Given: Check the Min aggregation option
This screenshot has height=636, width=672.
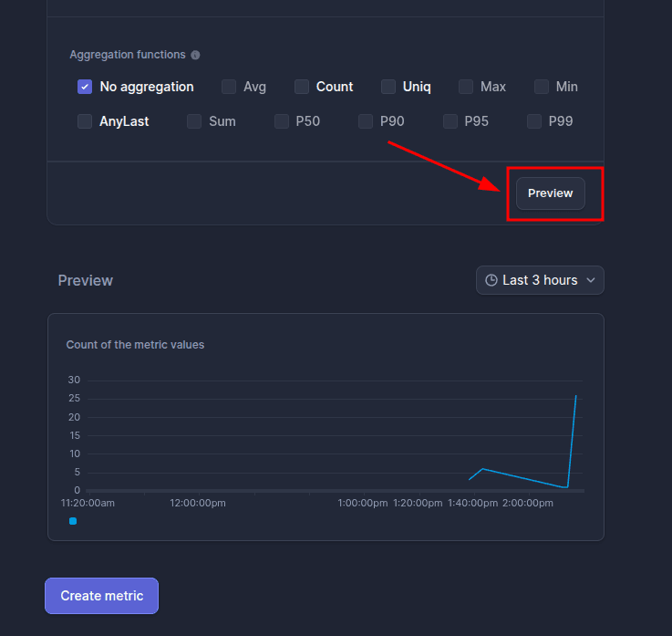Looking at the screenshot, I should [x=542, y=87].
